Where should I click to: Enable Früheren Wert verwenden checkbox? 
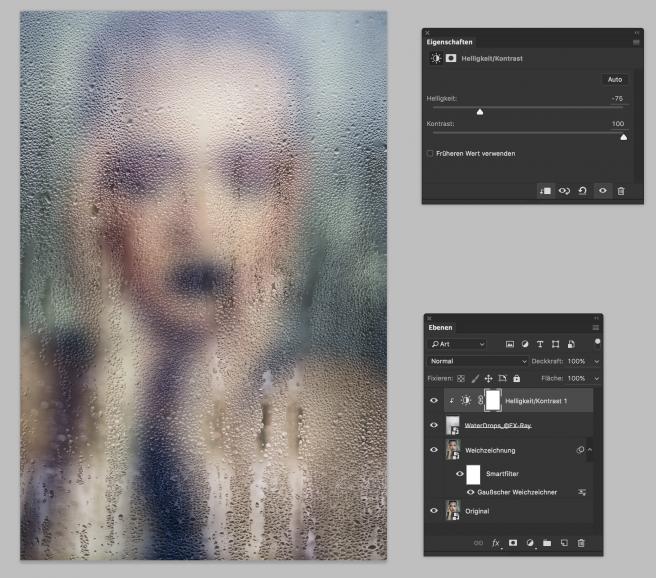430,153
